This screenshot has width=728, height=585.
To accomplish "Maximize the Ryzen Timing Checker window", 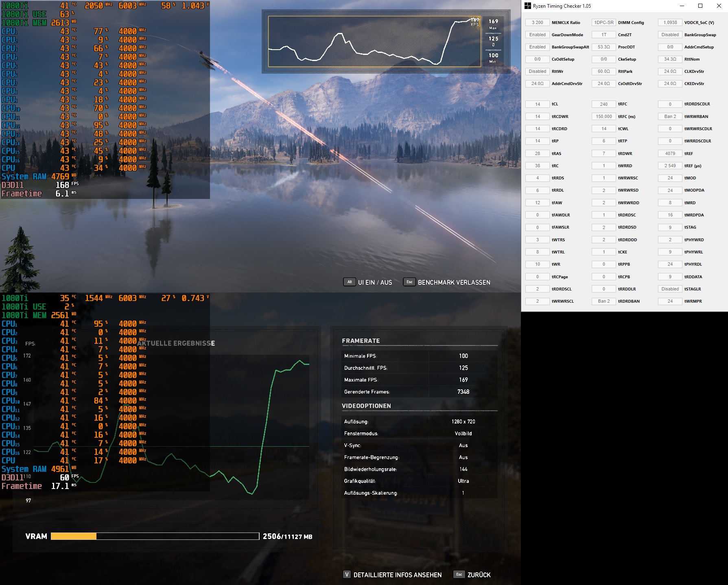I will 700,6.
